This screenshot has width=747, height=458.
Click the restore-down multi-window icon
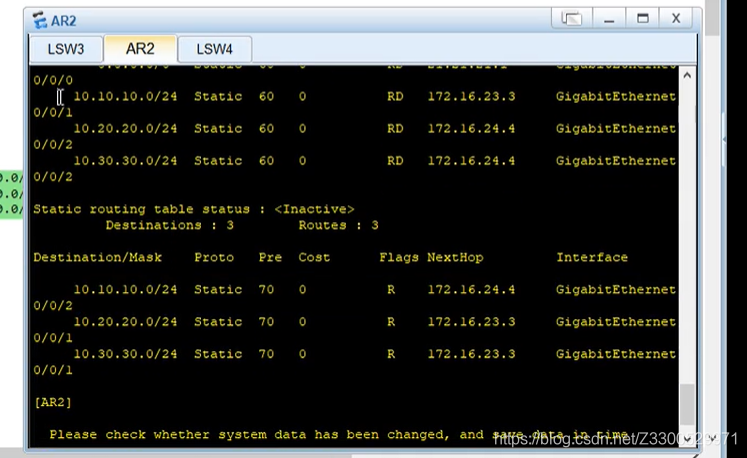pos(571,19)
